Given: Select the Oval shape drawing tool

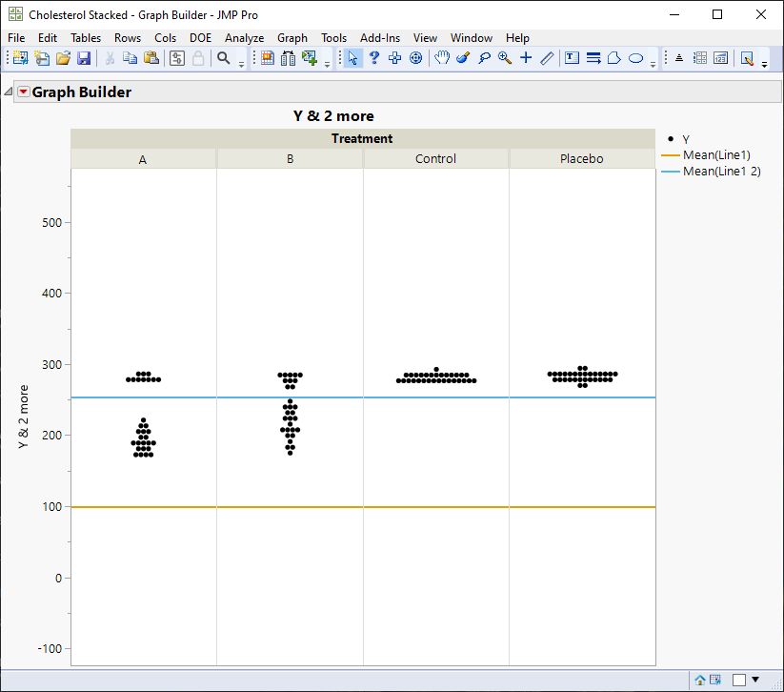Looking at the screenshot, I should pyautogui.click(x=635, y=58).
